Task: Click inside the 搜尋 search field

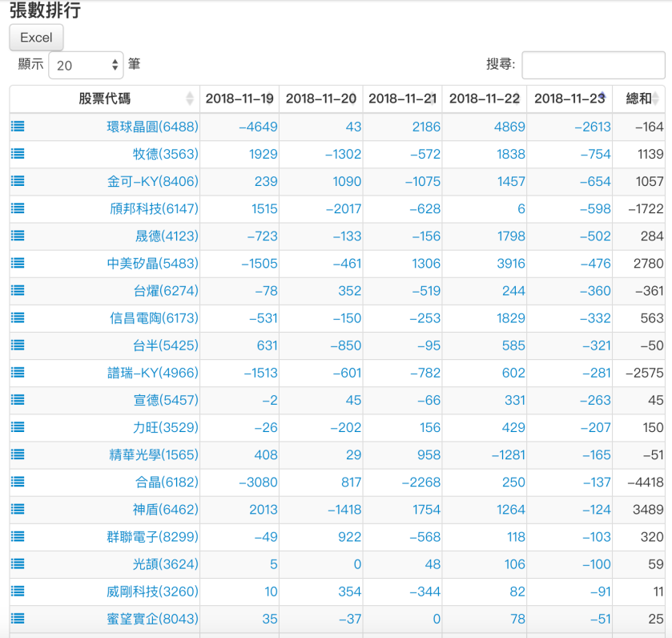Action: pos(593,65)
